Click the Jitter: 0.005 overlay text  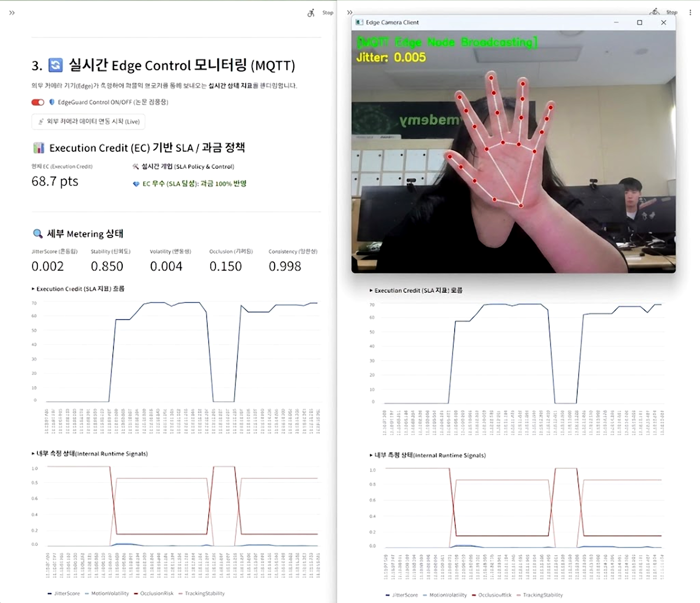[391, 57]
